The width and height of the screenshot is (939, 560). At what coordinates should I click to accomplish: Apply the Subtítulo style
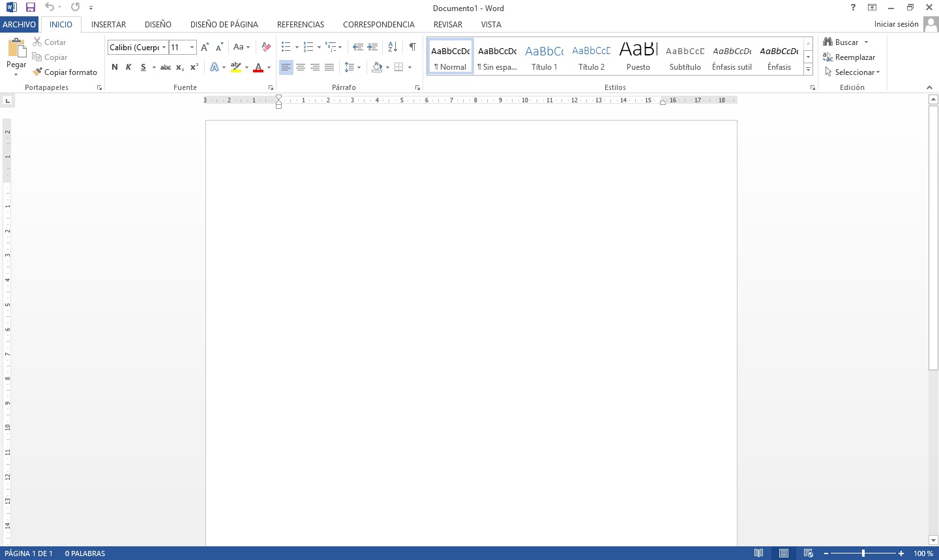[x=685, y=56]
